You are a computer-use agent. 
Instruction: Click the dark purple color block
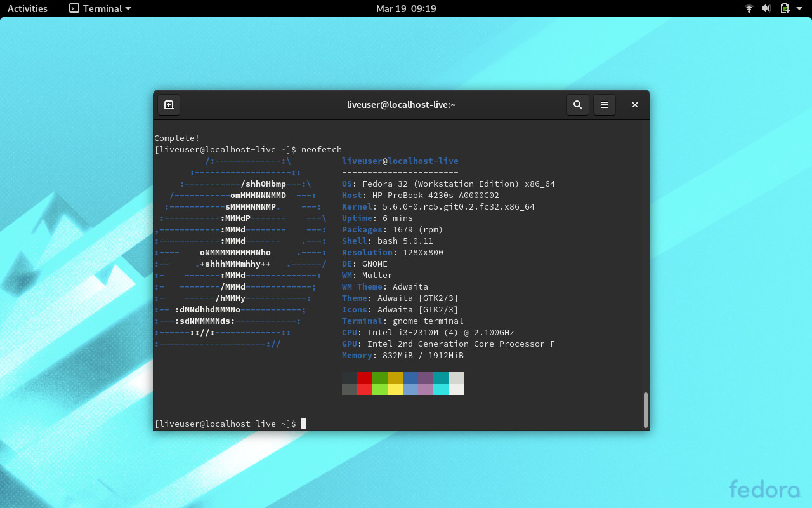426,378
